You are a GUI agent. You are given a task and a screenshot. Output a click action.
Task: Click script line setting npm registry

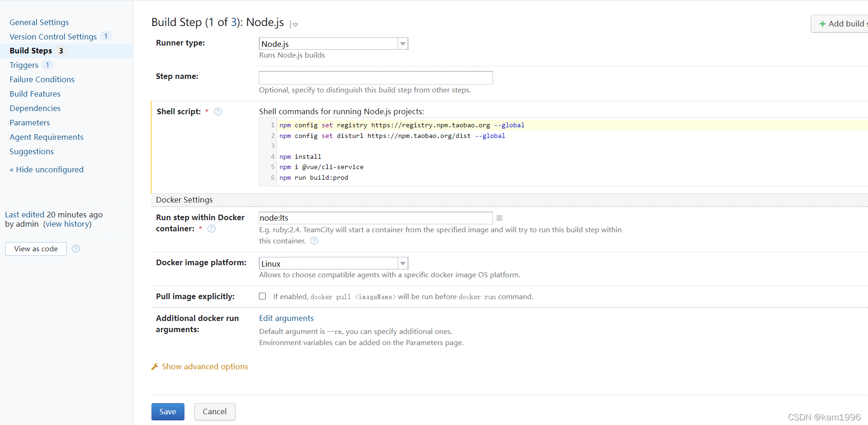point(402,125)
